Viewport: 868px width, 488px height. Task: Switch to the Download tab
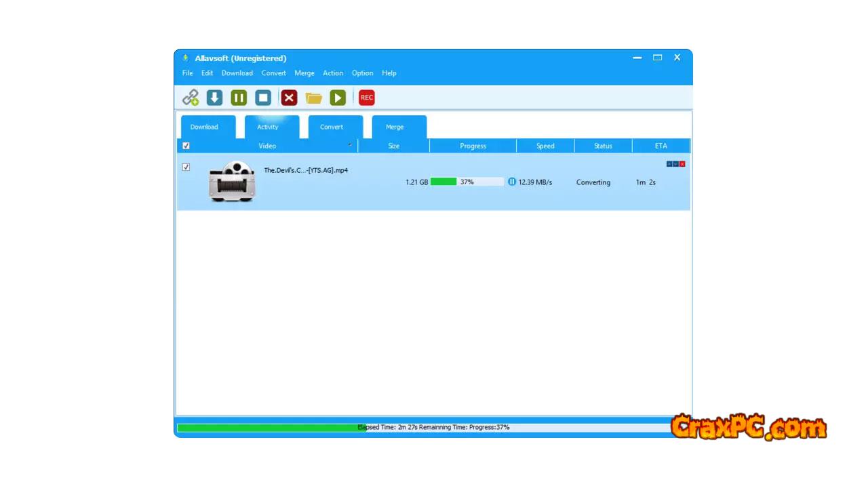[204, 127]
